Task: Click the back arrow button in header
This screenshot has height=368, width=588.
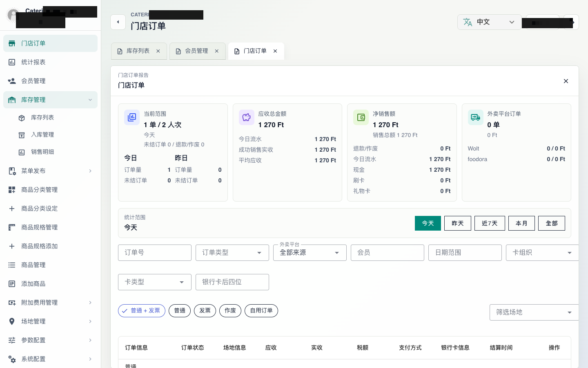Action: (118, 22)
